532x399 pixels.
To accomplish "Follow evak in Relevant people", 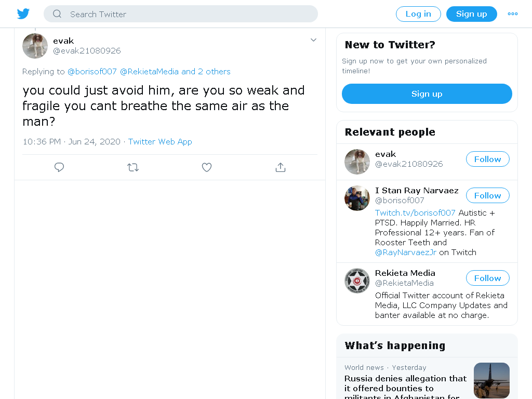I will point(487,159).
